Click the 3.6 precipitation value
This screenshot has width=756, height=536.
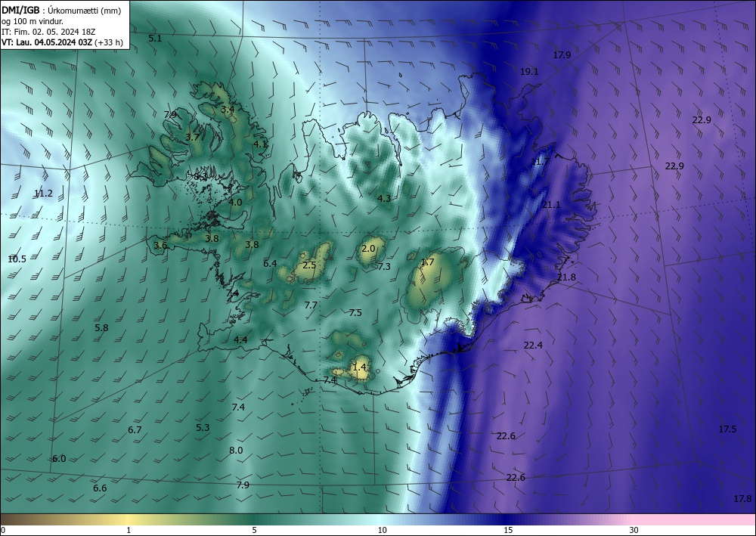[x=160, y=246]
